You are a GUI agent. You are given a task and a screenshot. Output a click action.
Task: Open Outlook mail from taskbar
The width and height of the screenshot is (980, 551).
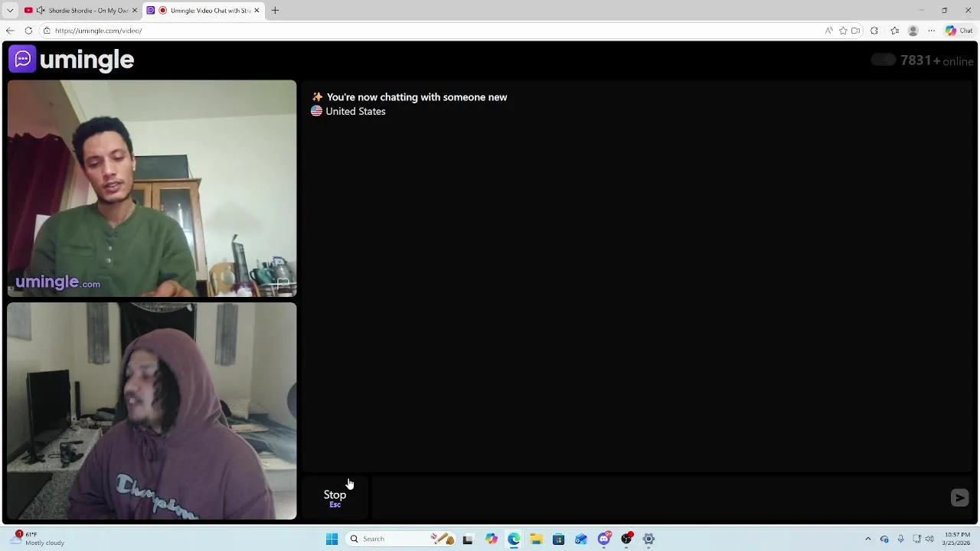pyautogui.click(x=581, y=539)
